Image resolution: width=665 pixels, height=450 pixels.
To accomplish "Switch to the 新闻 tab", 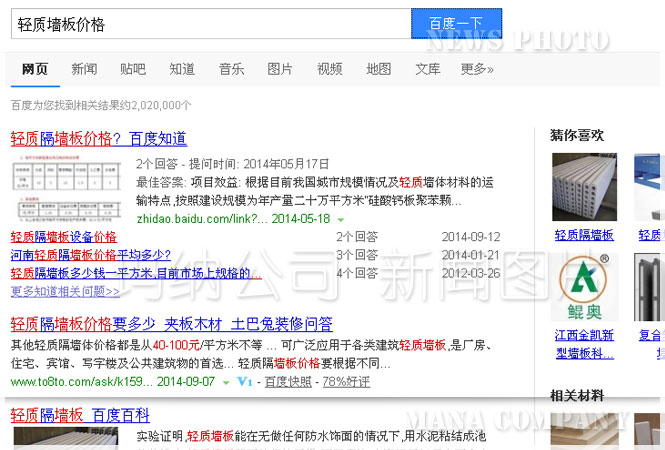I will click(84, 69).
